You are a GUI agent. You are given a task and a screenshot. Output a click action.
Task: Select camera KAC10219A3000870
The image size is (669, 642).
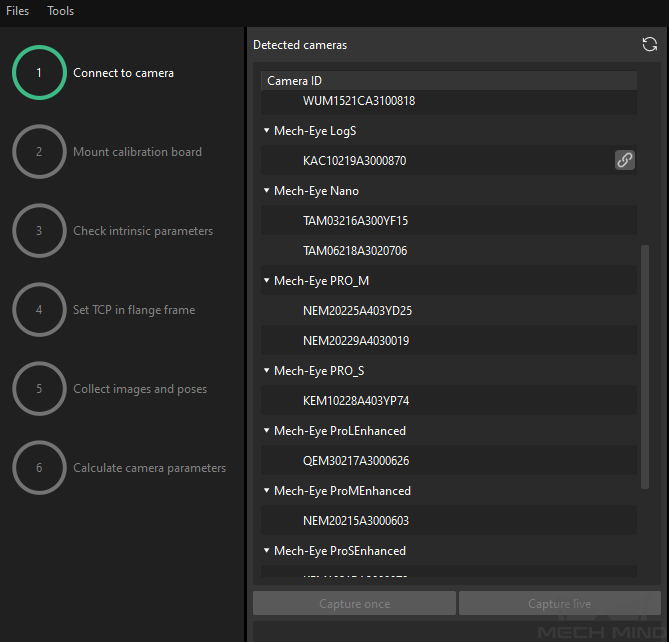tap(449, 160)
